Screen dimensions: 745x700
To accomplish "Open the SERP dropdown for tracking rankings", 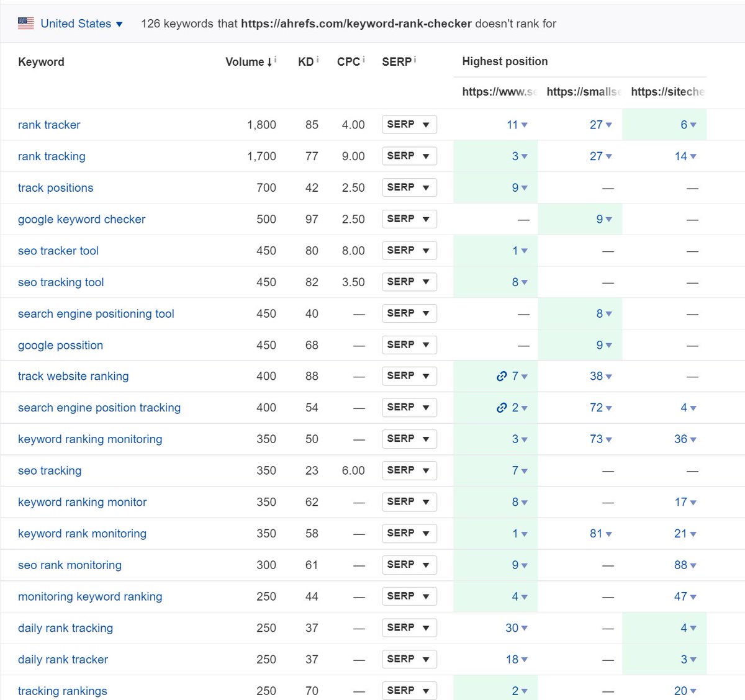I will [409, 690].
